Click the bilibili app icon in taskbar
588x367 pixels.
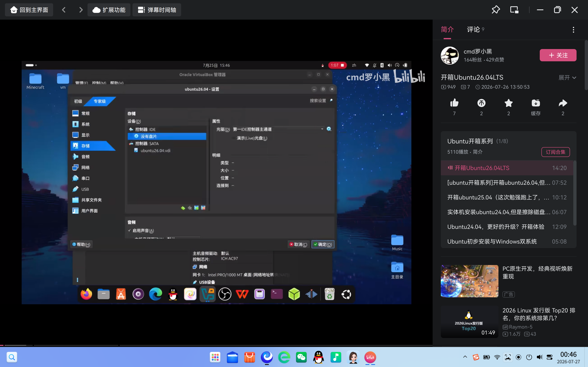coord(370,357)
